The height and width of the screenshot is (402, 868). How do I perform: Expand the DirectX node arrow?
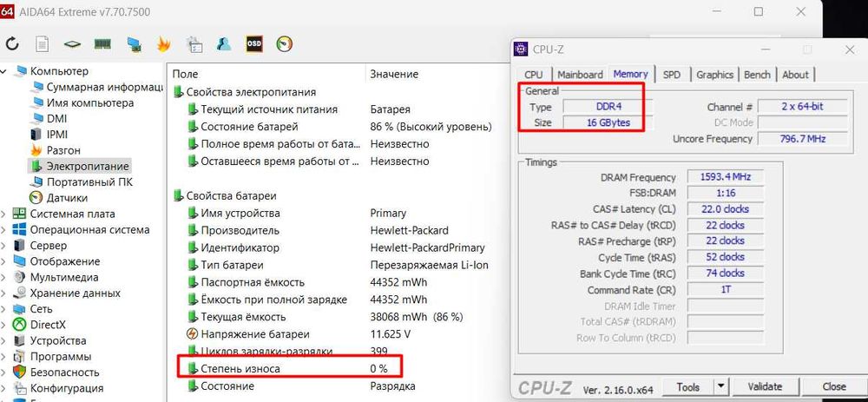[3, 325]
